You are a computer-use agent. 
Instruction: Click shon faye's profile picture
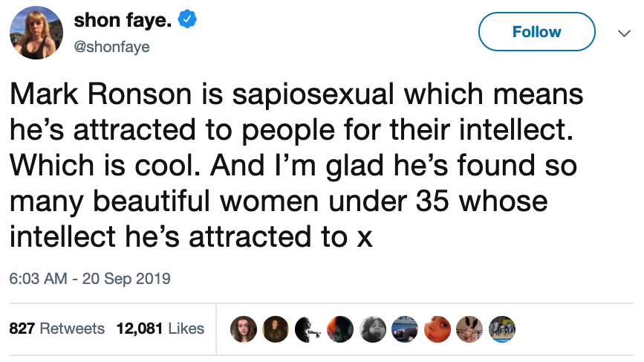point(36,33)
